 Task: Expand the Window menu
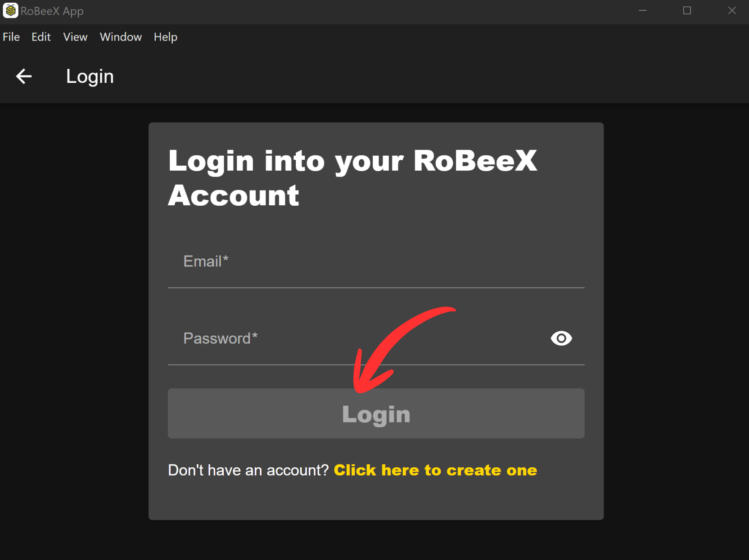(x=121, y=37)
